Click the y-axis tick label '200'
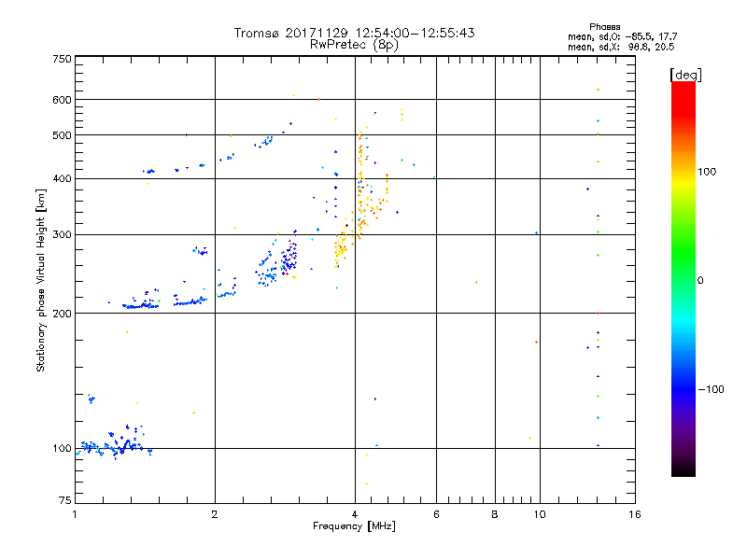Image resolution: width=747 pixels, height=560 pixels. pos(62,314)
